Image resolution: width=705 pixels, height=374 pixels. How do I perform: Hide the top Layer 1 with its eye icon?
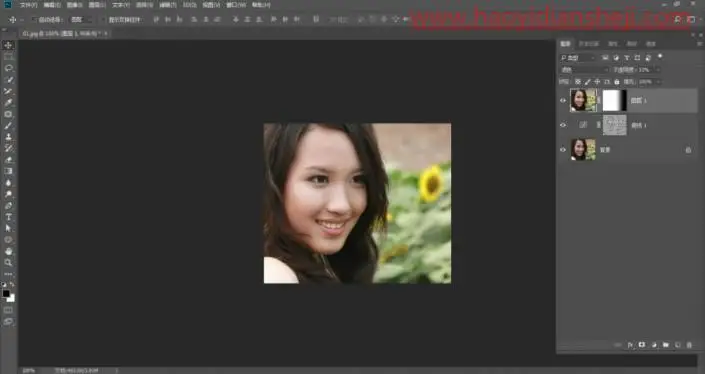coord(563,101)
